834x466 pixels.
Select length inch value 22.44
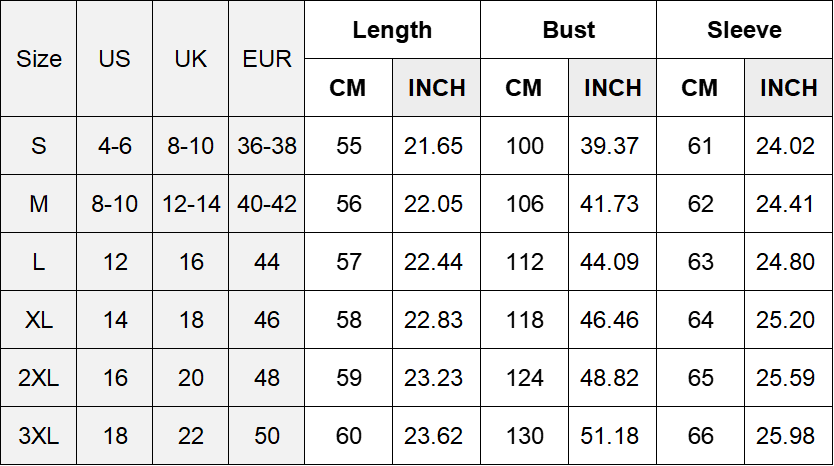[436, 262]
